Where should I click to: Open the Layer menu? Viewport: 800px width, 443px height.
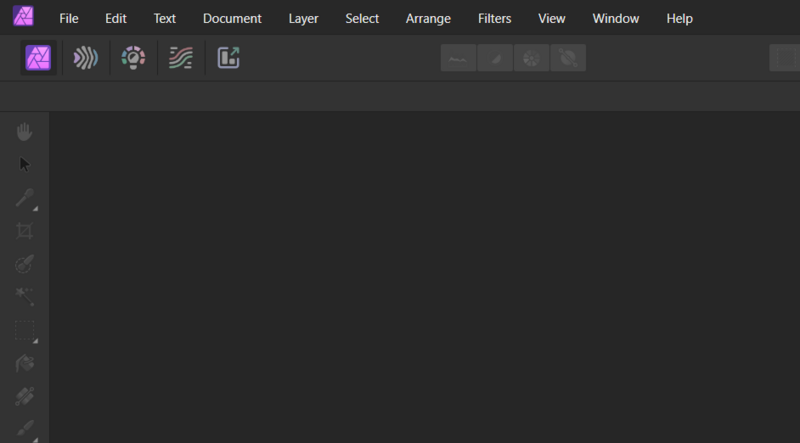click(x=304, y=18)
